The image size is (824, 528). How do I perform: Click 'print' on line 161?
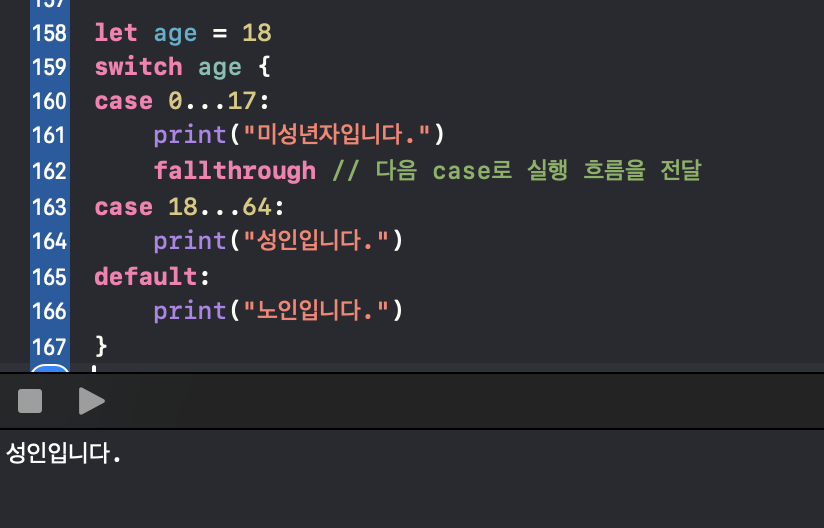click(190, 136)
